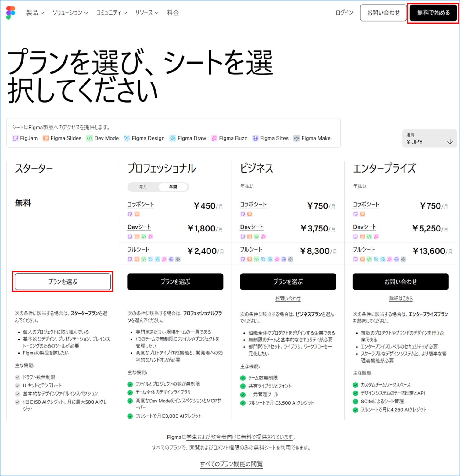Click the Slides icon under エンタープライズ コラボシート
Viewport: 460px width, 476px height.
[362, 214]
